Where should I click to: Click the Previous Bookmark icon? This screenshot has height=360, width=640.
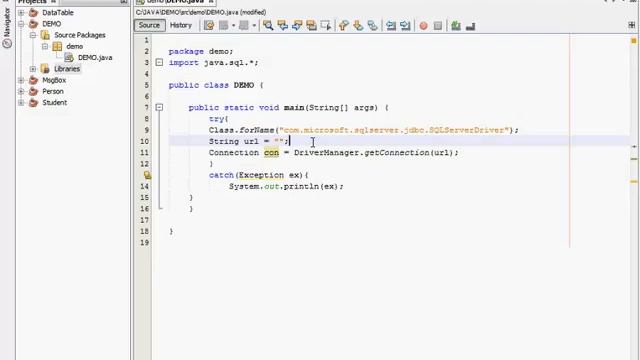[343, 26]
